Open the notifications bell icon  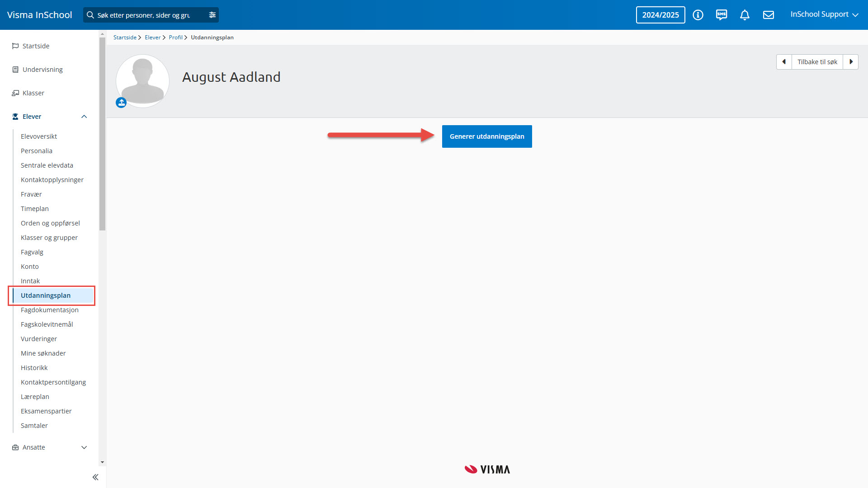pyautogui.click(x=745, y=15)
